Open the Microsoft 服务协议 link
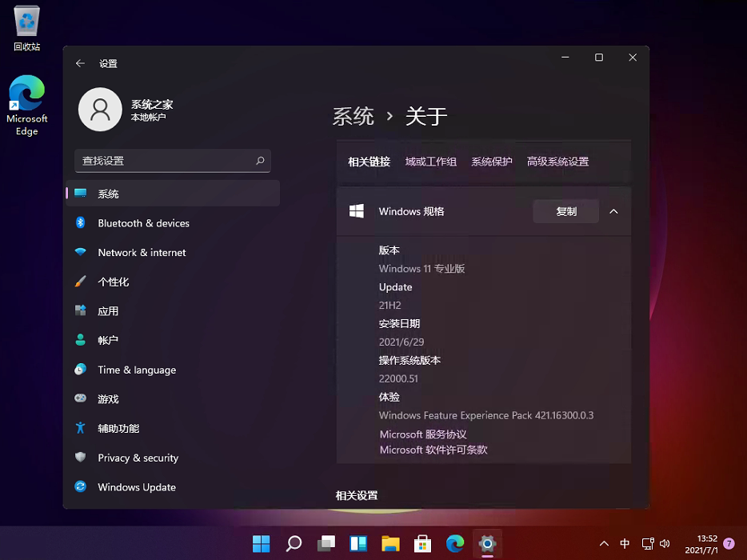 tap(421, 434)
